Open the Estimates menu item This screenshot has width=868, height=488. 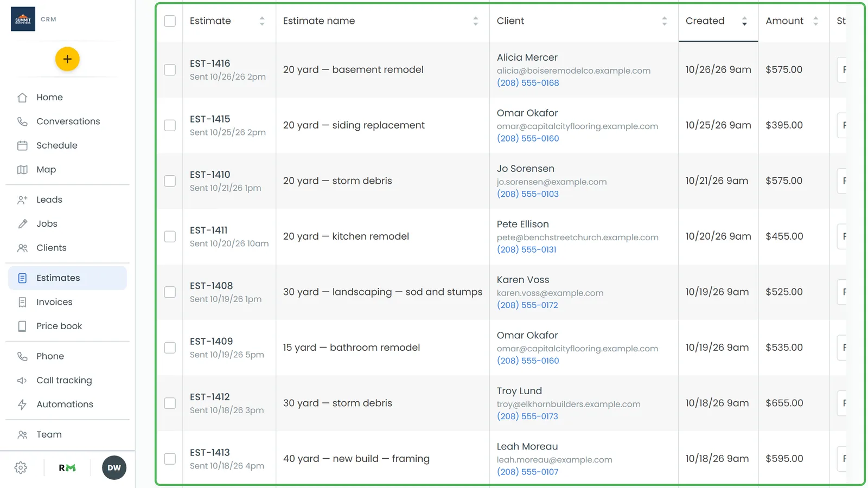[67, 278]
